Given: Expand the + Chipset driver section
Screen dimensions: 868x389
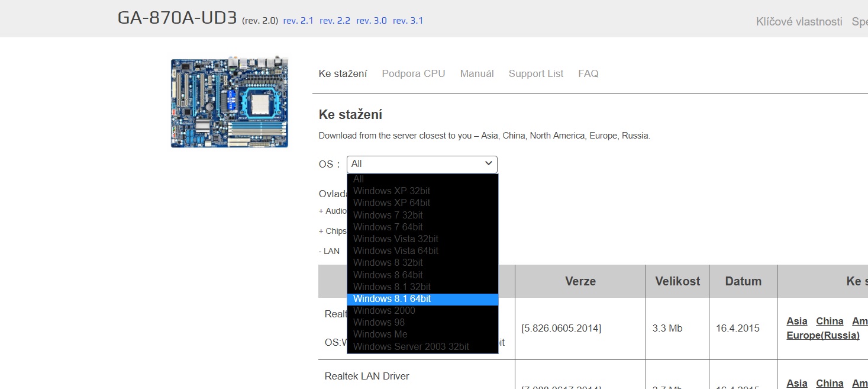Looking at the screenshot, I should click(x=333, y=231).
